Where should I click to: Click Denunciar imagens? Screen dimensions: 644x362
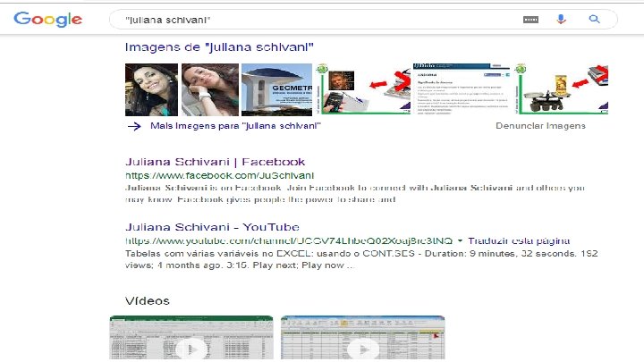[540, 126]
